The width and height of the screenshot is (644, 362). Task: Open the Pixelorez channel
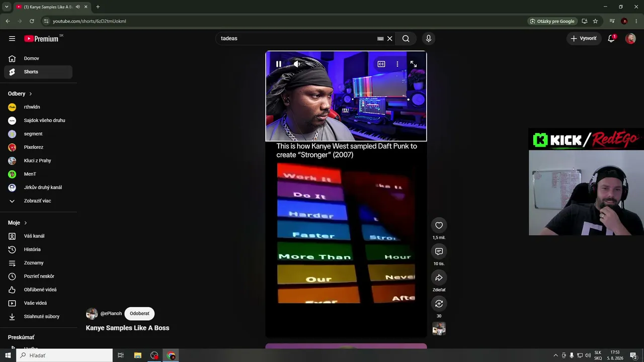pos(38,147)
